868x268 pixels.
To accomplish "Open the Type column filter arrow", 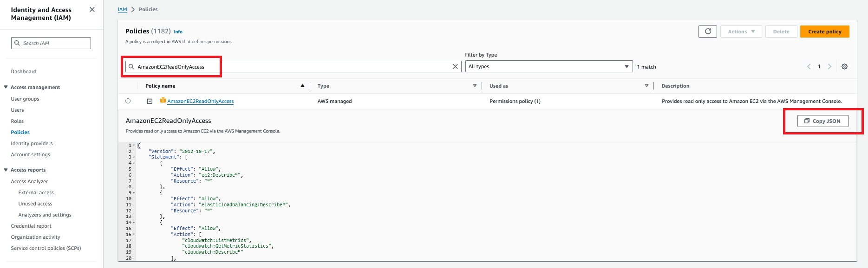I will 475,86.
